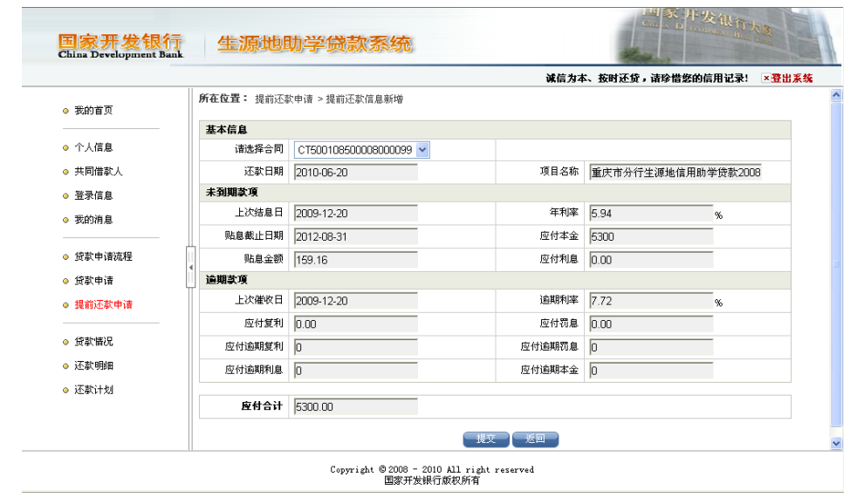Screen dimensions: 857x504
Task: Click the 应付合计 total field
Action: pyautogui.click(x=356, y=407)
